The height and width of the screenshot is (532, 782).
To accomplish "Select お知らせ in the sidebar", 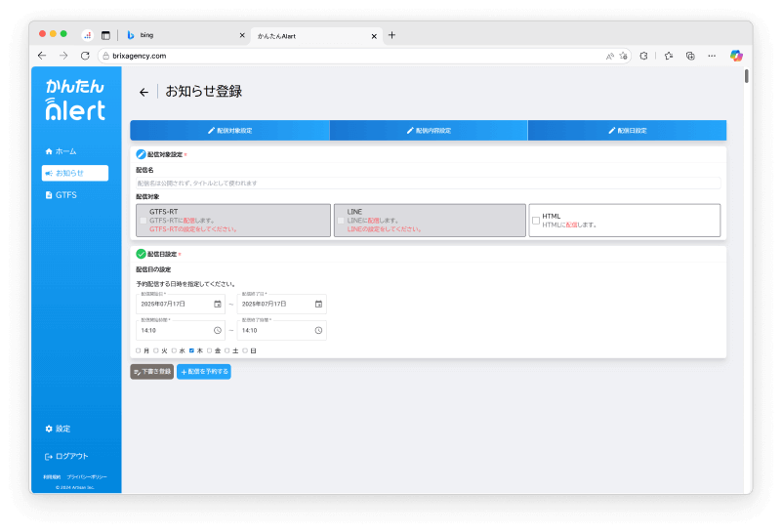I will (x=75, y=173).
